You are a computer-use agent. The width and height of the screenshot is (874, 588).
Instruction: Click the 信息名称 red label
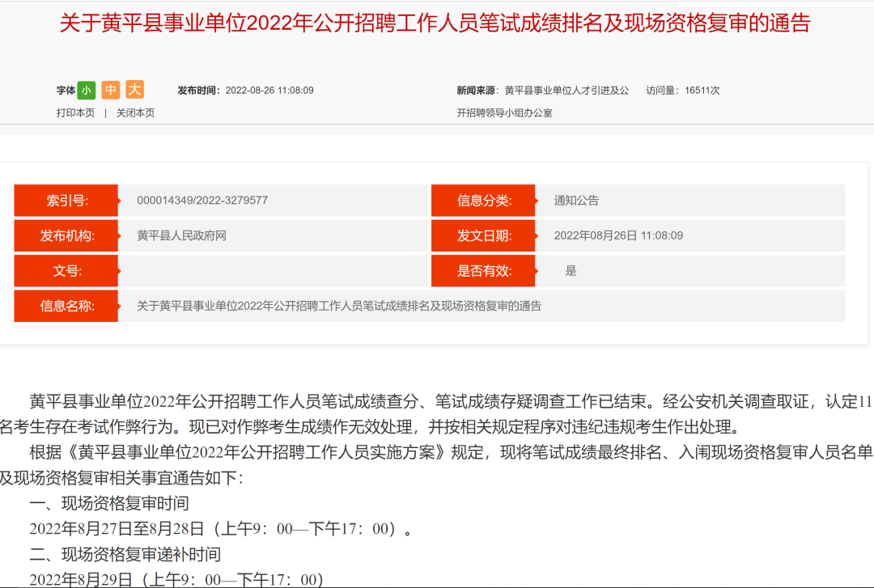click(66, 307)
